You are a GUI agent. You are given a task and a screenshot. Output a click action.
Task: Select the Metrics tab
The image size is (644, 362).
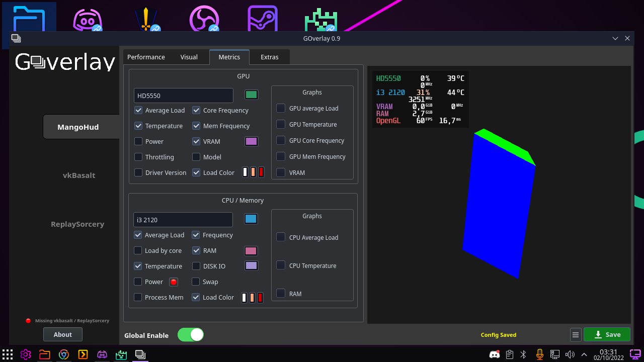click(x=229, y=57)
